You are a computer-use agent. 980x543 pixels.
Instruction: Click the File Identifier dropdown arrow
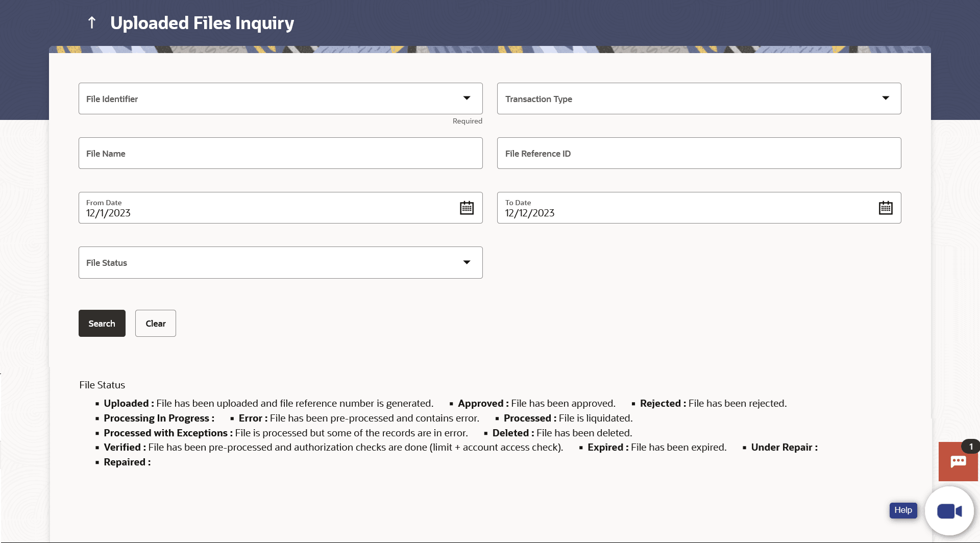467,98
